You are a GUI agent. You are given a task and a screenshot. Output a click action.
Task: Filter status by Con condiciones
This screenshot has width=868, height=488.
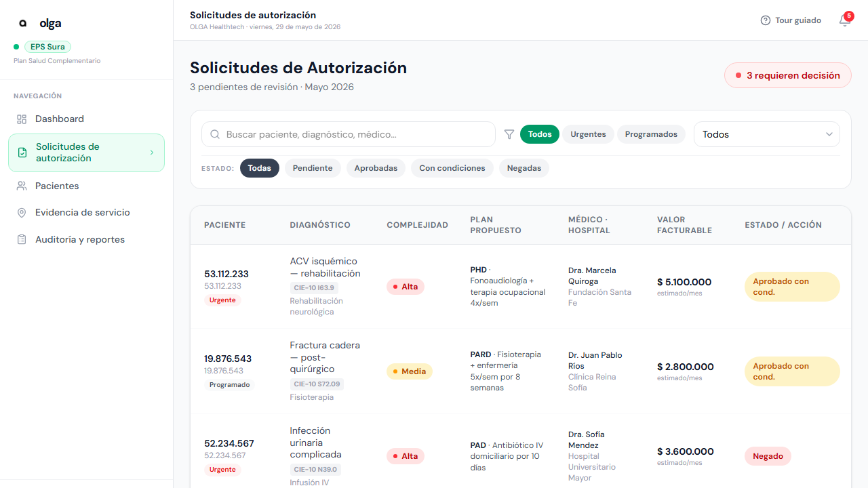click(452, 168)
